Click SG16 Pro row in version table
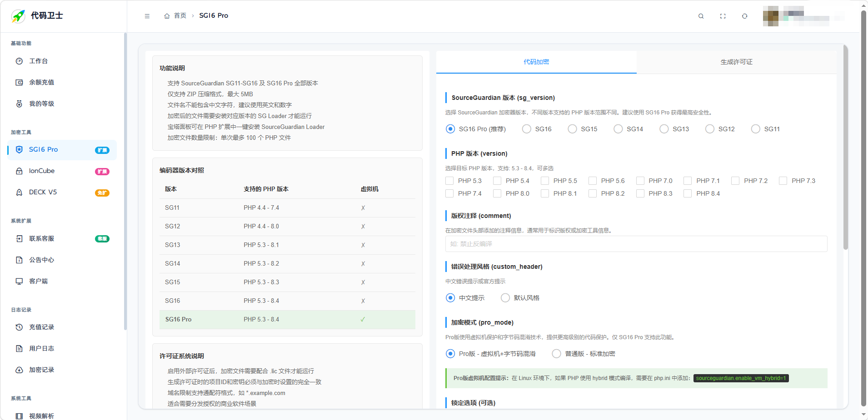This screenshot has width=868, height=420. click(x=287, y=320)
